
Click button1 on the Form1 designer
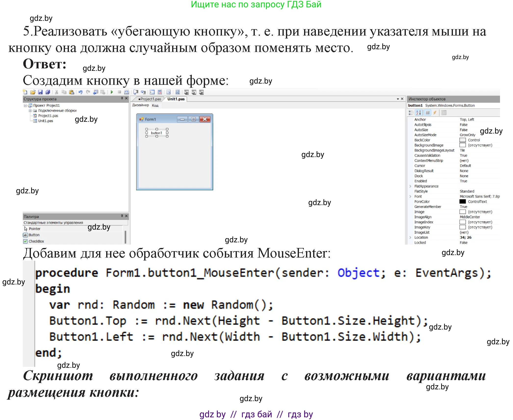pos(156,133)
